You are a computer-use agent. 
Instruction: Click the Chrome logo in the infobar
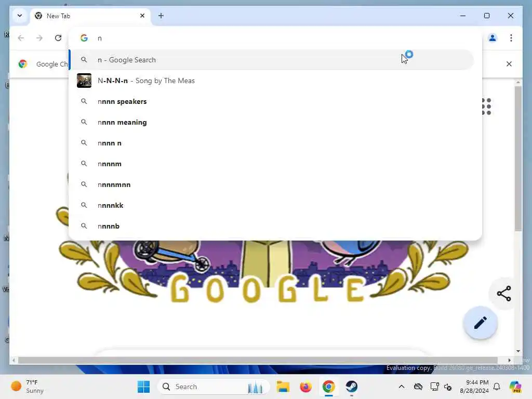coord(23,64)
